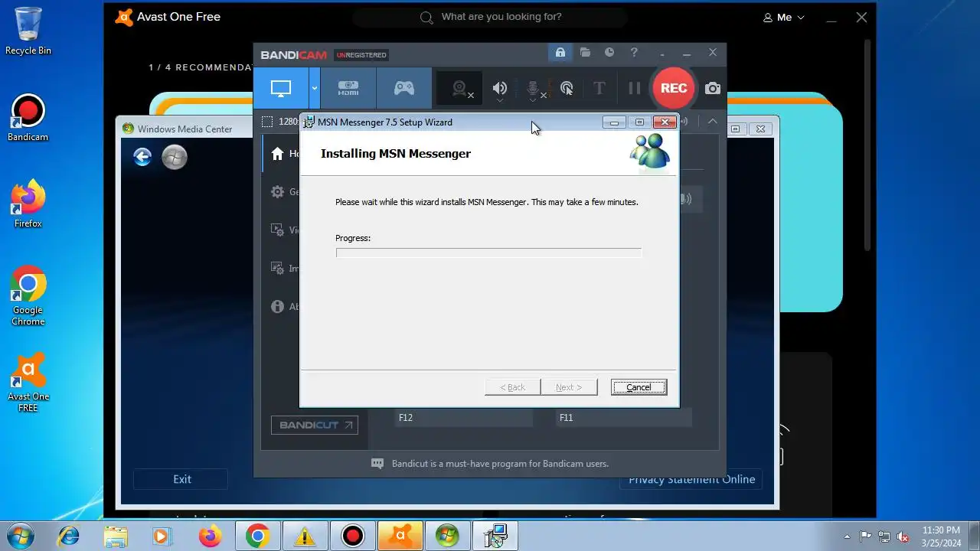Switch to Chrome in taskbar
The image size is (980, 551).
point(257,536)
